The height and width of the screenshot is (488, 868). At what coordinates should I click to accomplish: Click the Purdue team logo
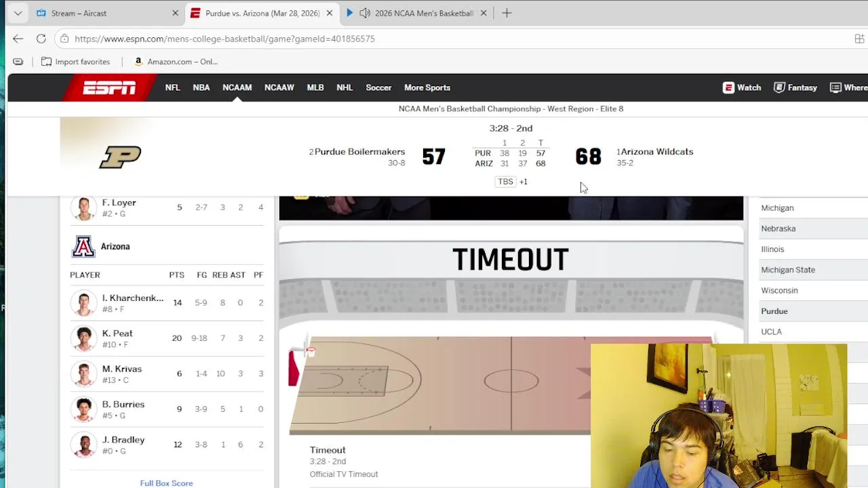[120, 157]
